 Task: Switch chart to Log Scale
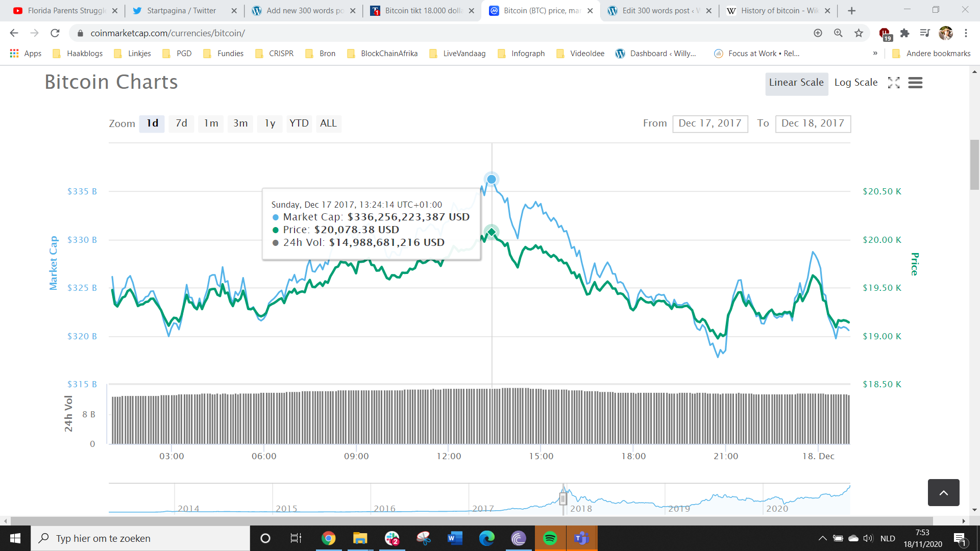855,83
